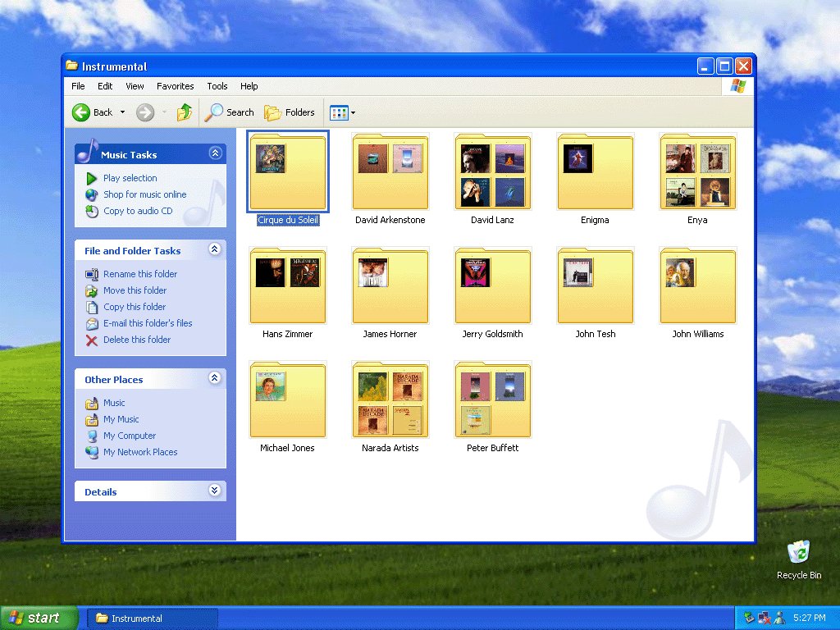Click the red X delete icon
This screenshot has height=630, width=840.
92,340
